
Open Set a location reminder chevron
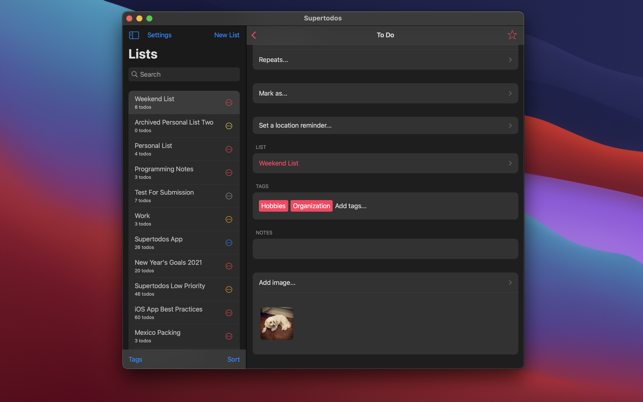click(x=510, y=126)
